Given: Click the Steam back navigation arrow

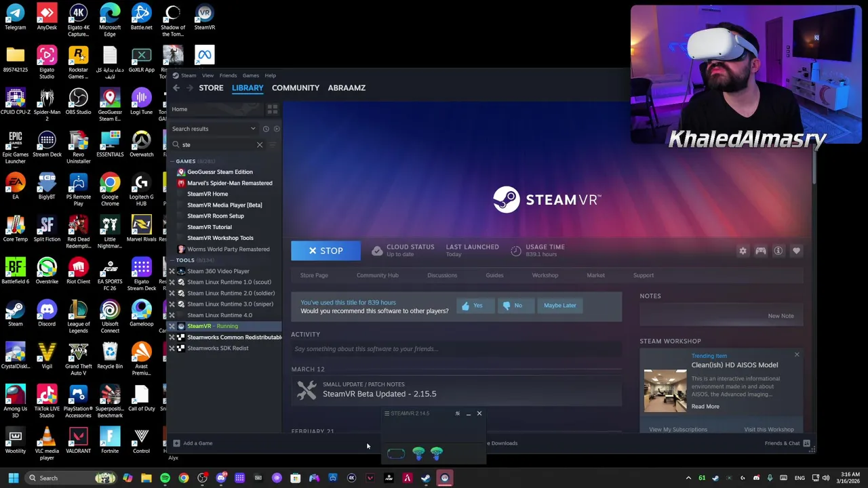Looking at the screenshot, I should 176,88.
